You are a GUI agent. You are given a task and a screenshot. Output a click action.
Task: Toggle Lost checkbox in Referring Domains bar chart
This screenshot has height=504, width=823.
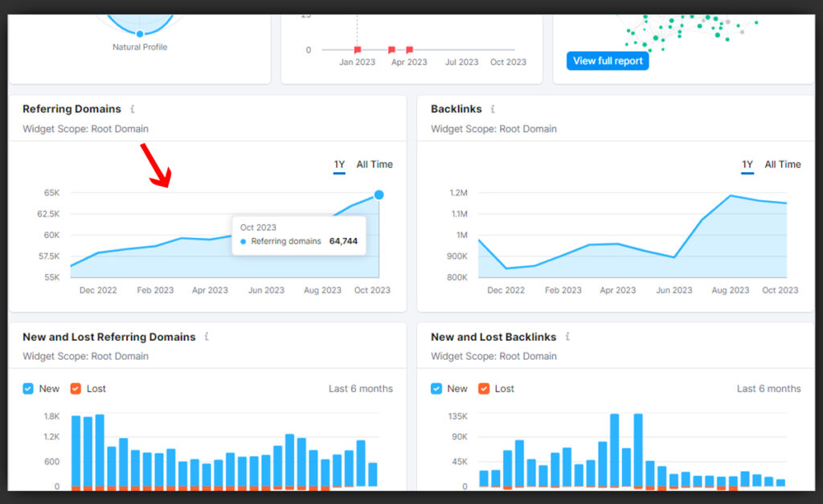click(x=76, y=389)
